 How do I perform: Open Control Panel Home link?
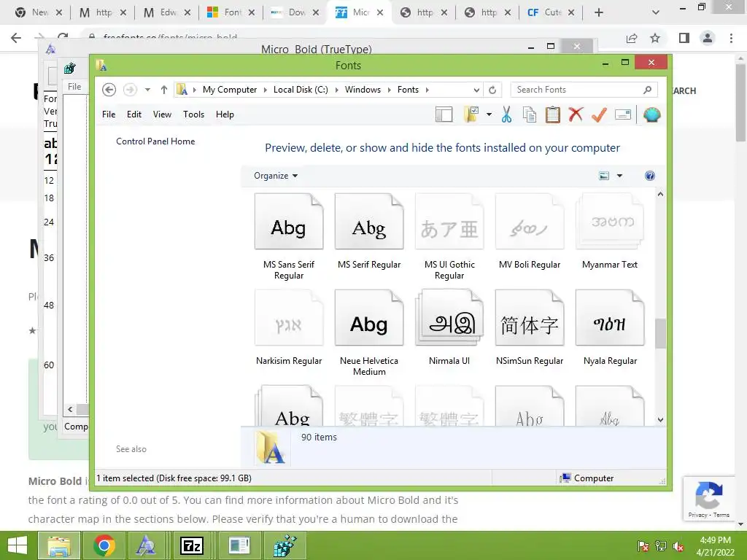click(x=155, y=141)
